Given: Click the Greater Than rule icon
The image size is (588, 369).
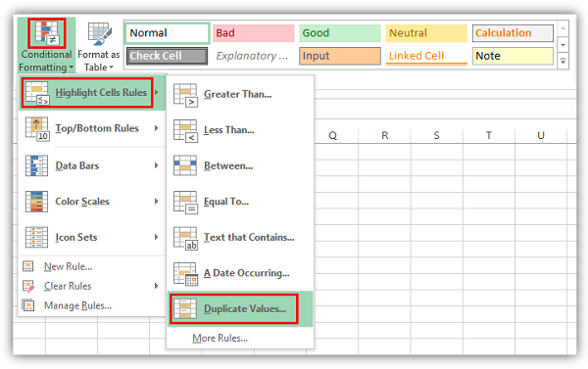Looking at the screenshot, I should [185, 95].
